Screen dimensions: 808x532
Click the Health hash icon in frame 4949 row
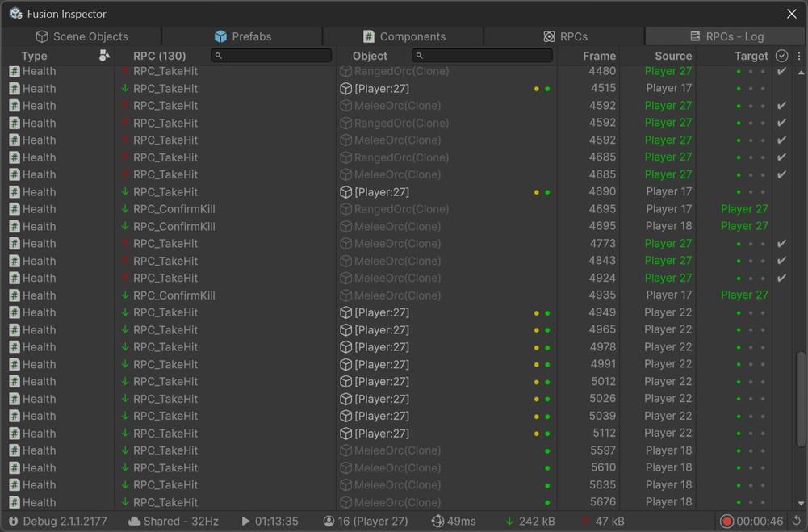click(15, 312)
